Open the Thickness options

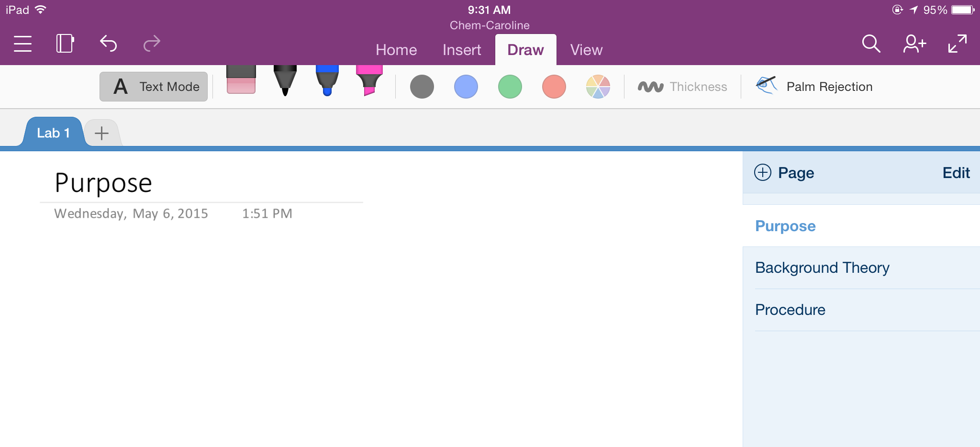(682, 87)
